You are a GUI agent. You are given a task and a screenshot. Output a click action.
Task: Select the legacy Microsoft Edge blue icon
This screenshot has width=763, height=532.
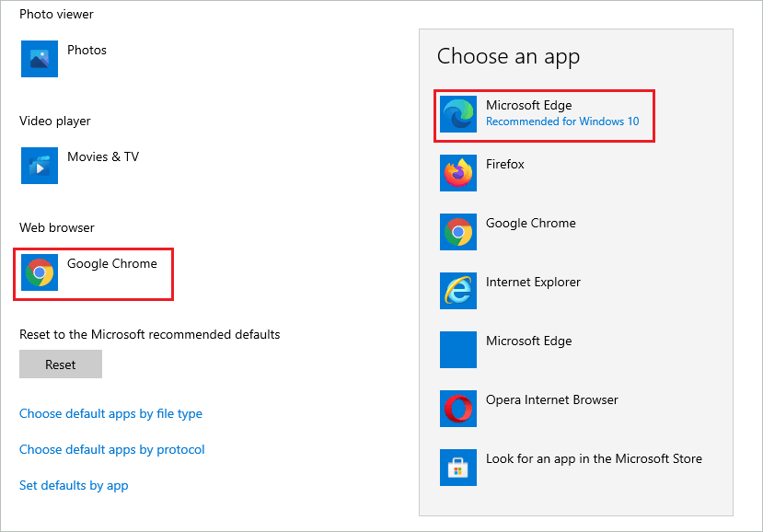coord(457,350)
